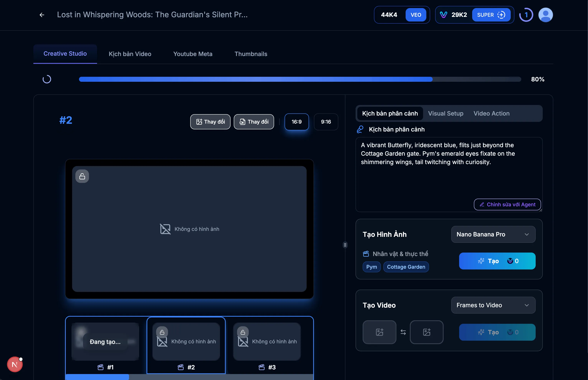This screenshot has height=380, width=588.
Task: Select the 9:16 aspect ratio option
Action: pyautogui.click(x=326, y=122)
